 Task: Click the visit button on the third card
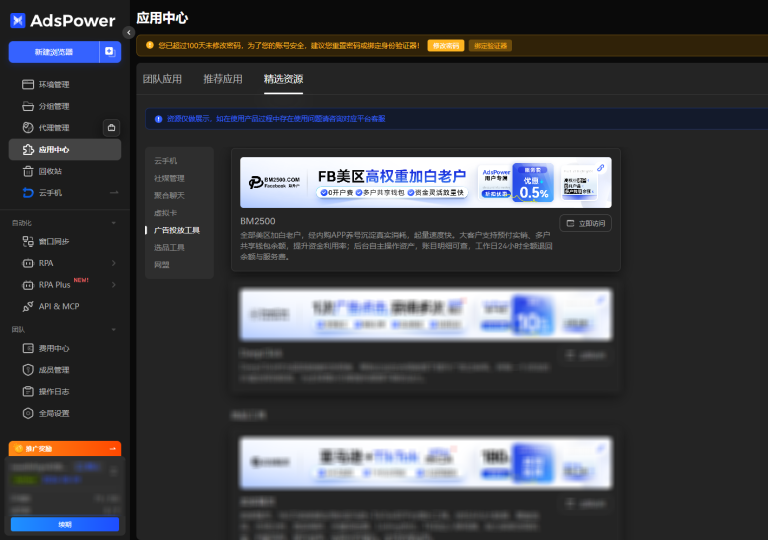click(x=585, y=503)
